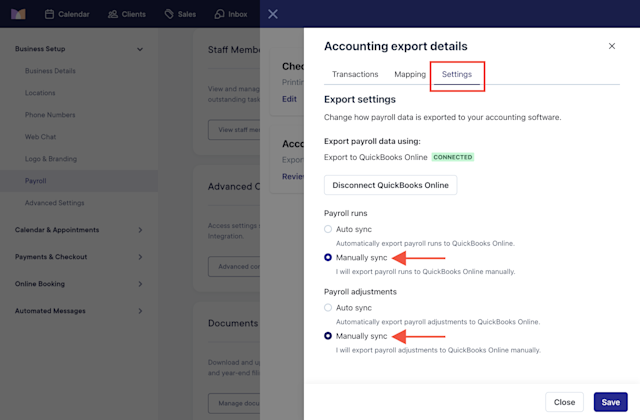
Task: Open Advanced Settings in sidebar
Action: [55, 203]
